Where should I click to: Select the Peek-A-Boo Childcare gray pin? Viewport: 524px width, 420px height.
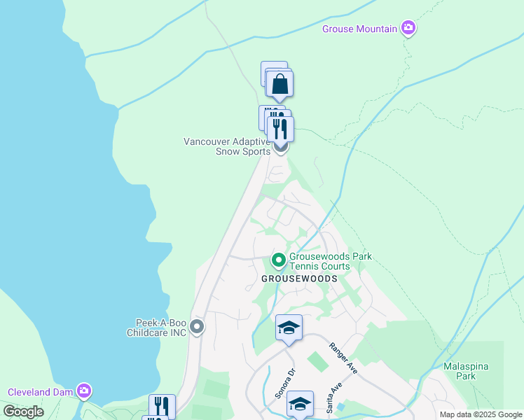(x=197, y=327)
